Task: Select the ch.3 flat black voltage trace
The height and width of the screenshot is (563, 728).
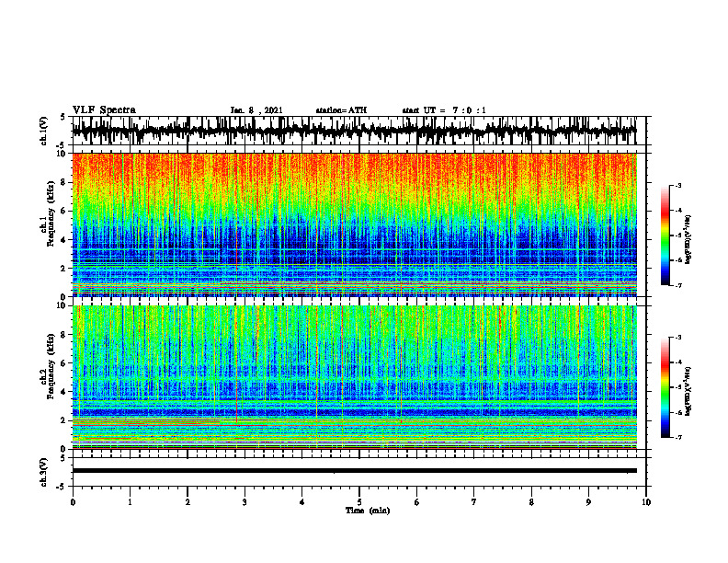Action: [354, 471]
